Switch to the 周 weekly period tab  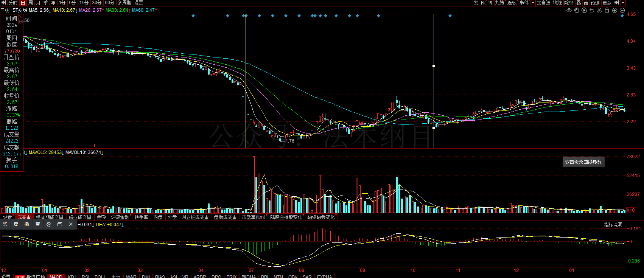31,3
